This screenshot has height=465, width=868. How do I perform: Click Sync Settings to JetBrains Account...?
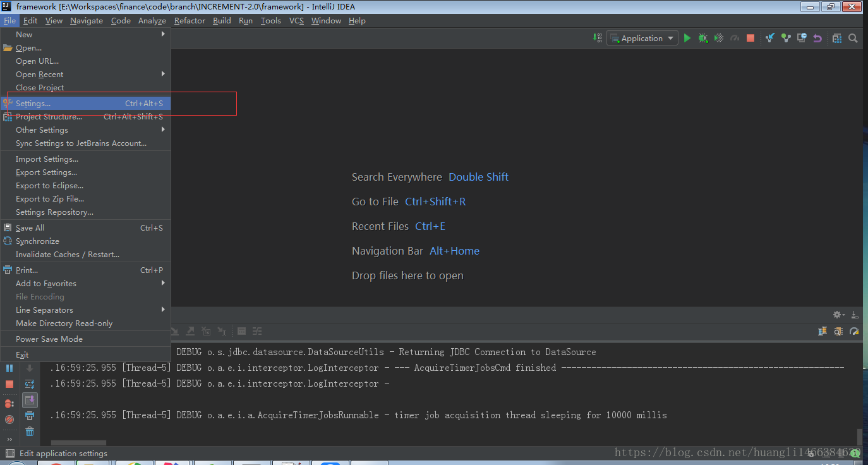click(85, 143)
